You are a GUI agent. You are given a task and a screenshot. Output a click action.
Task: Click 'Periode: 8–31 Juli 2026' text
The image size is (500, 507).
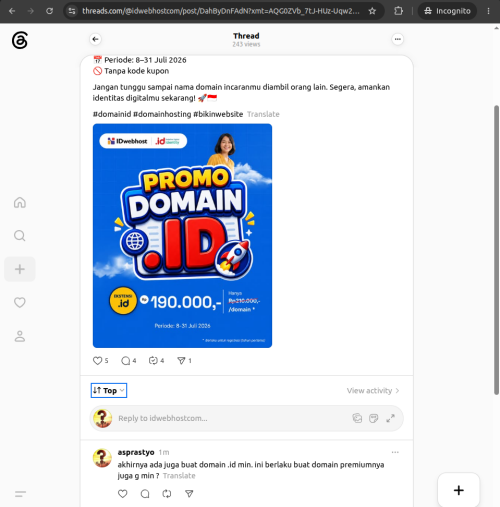(145, 60)
